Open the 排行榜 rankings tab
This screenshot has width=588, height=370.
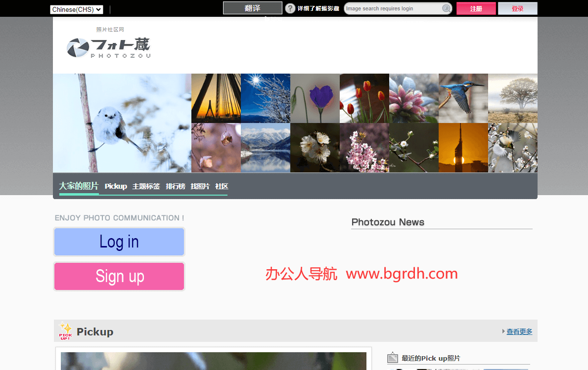[x=175, y=186]
